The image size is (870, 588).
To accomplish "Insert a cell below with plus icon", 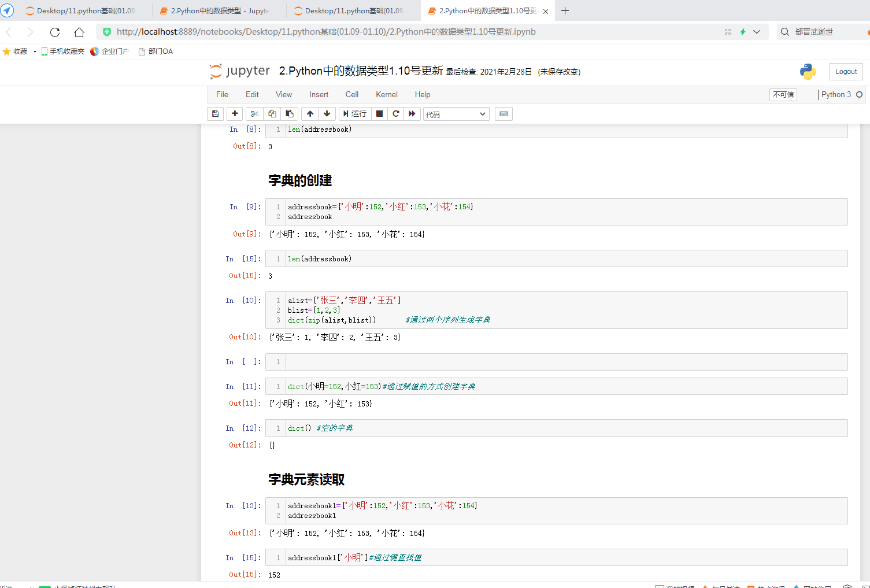I will tap(235, 114).
